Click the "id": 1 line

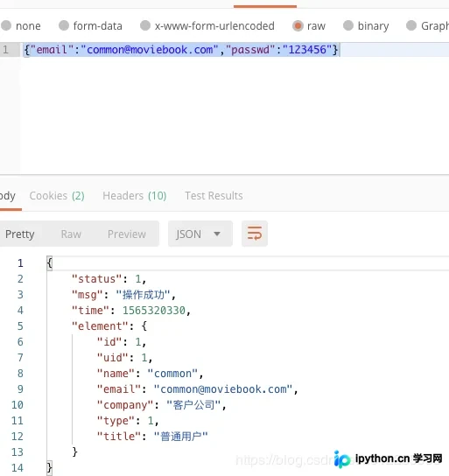pyautogui.click(x=122, y=342)
